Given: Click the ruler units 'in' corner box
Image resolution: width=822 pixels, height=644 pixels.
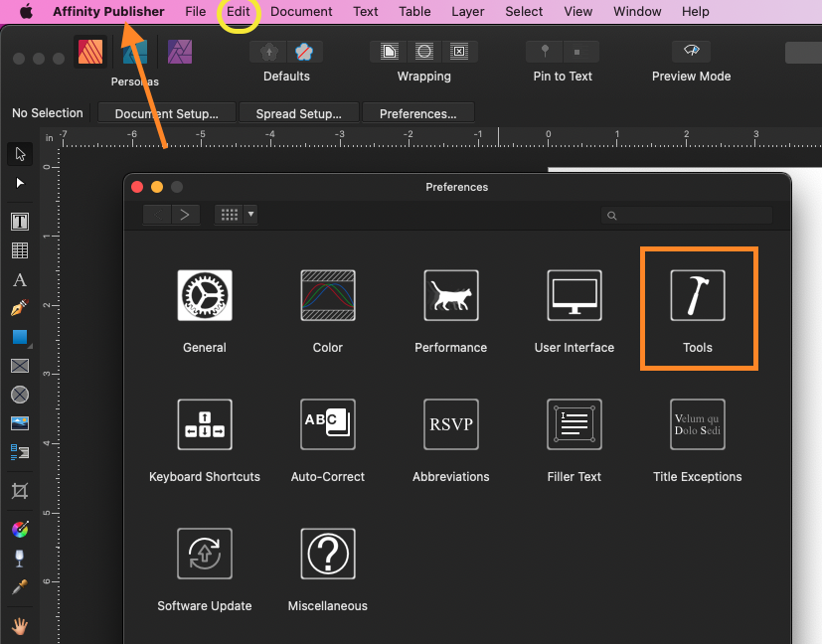Looking at the screenshot, I should click(x=50, y=138).
